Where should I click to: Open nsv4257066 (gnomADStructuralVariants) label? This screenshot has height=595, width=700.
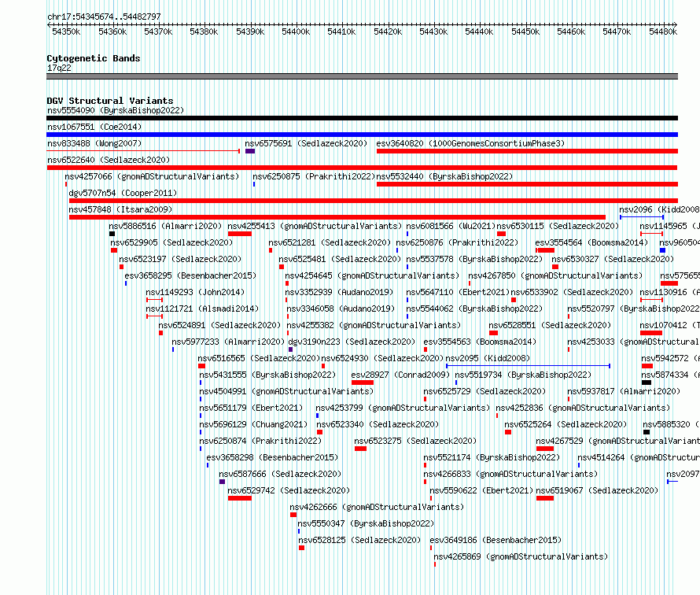[x=153, y=176]
